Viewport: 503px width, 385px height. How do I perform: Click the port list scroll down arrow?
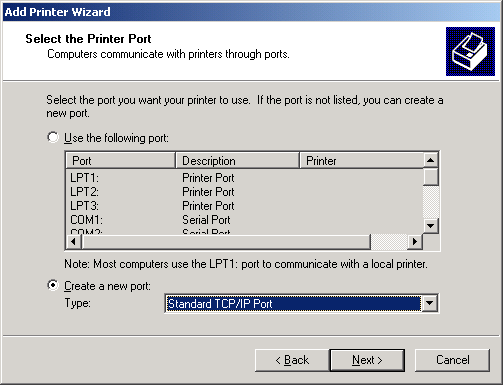(431, 226)
